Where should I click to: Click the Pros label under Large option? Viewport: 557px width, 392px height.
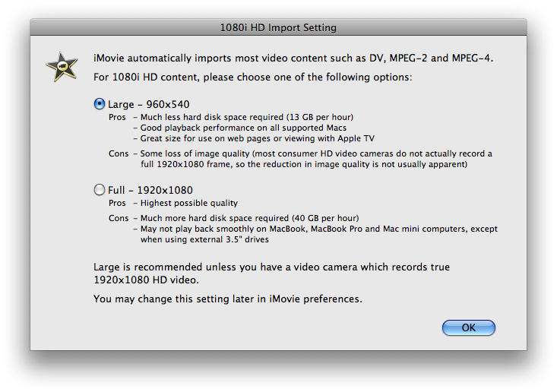click(x=117, y=117)
